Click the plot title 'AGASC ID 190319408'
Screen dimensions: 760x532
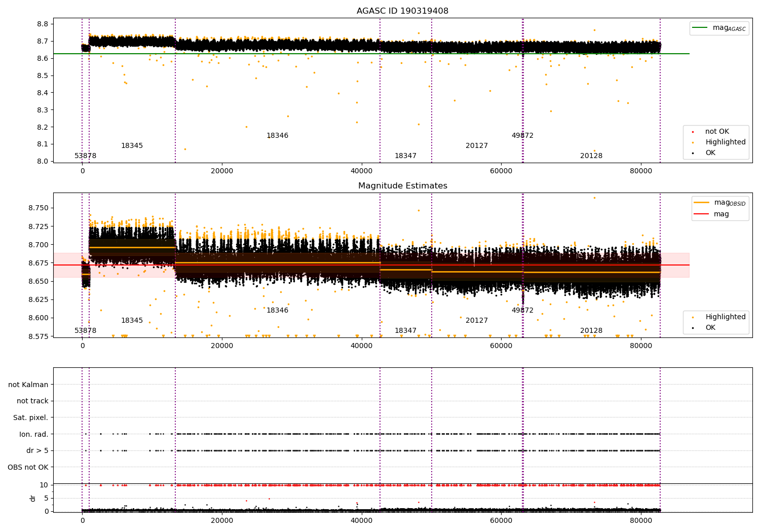402,11
